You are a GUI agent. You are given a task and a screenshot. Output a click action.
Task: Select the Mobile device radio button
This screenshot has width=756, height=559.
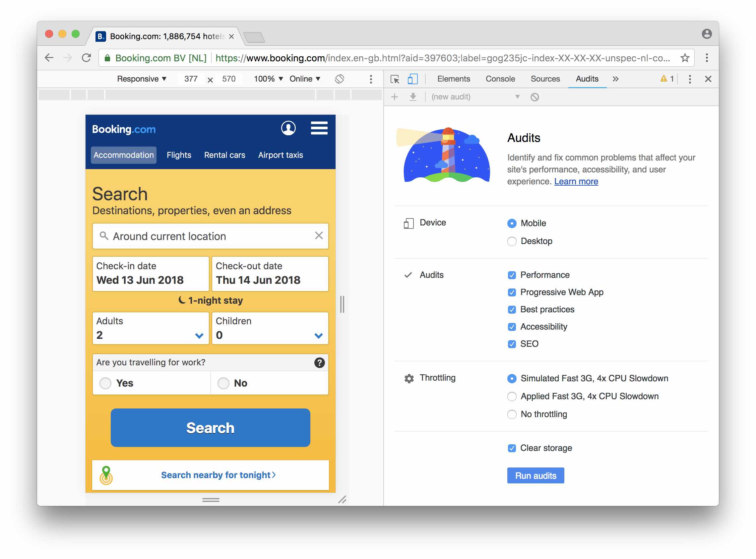[x=512, y=223]
